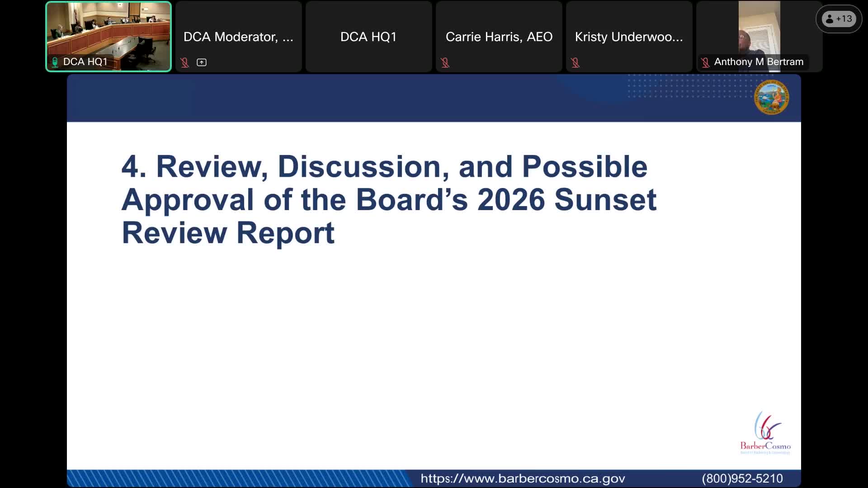Click the DCA HQ1 name label on video
Image resolution: width=868 pixels, height=488 pixels.
(85, 62)
